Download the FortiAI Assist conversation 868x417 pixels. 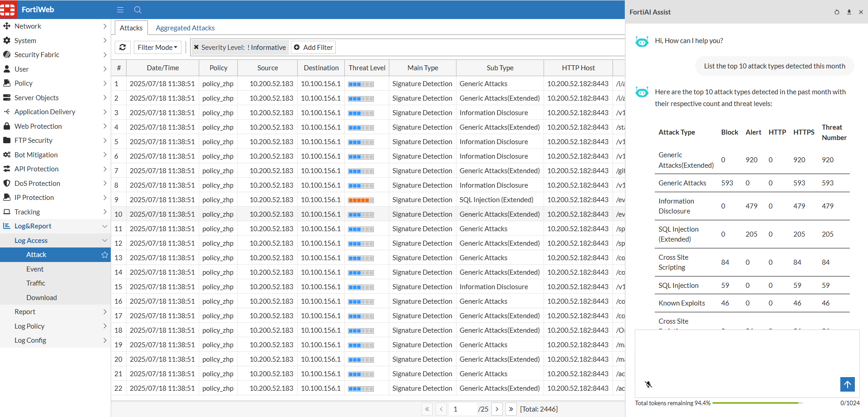[849, 12]
